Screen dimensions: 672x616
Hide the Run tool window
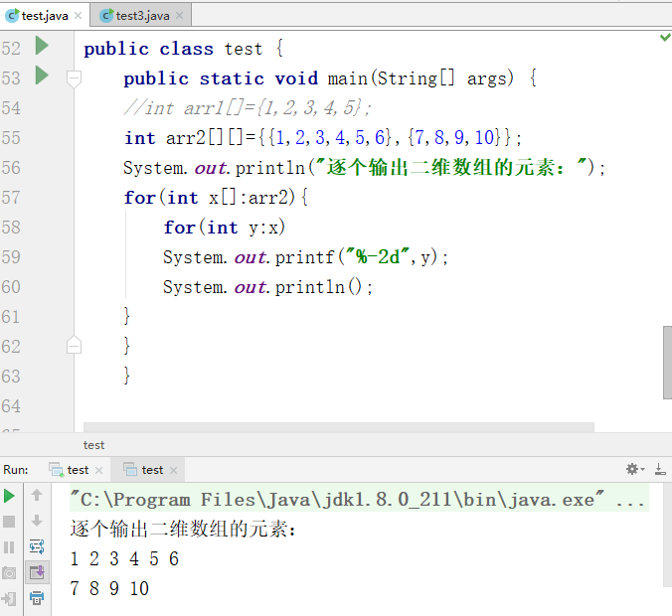pyautogui.click(x=660, y=469)
